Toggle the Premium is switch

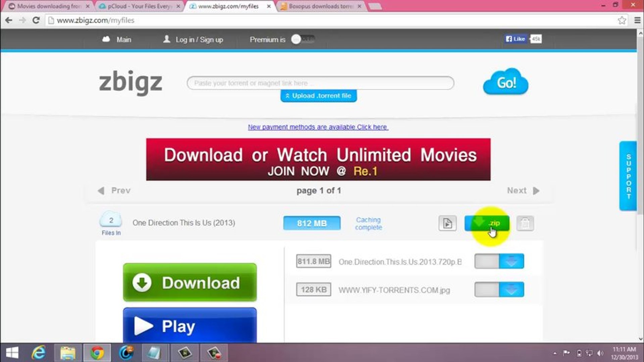[x=303, y=39]
